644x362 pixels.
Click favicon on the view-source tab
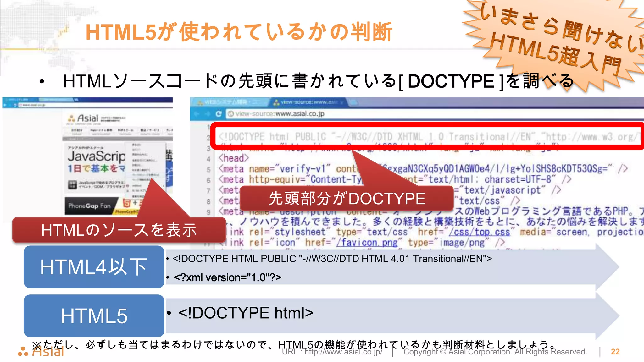276,102
